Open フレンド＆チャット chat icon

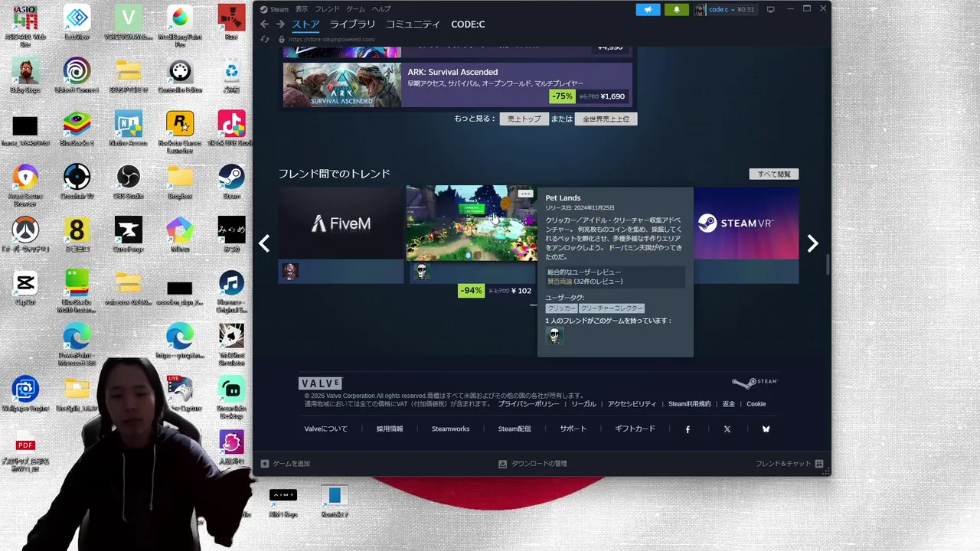pos(819,464)
